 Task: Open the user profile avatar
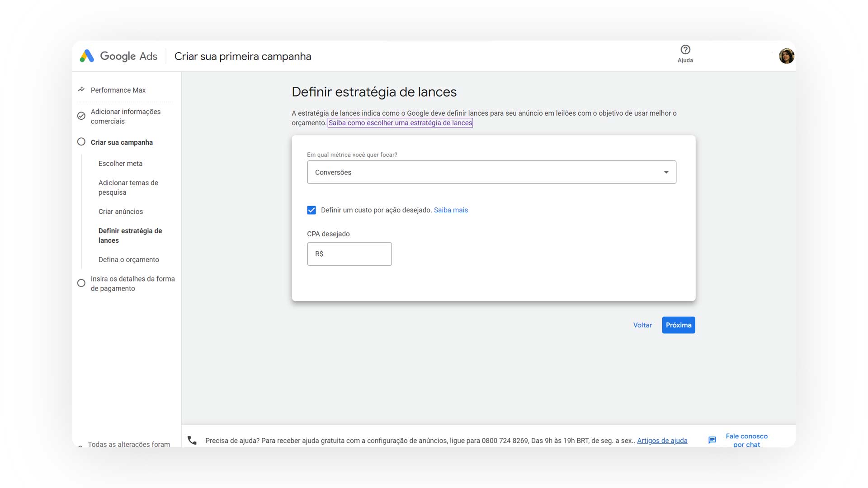786,56
